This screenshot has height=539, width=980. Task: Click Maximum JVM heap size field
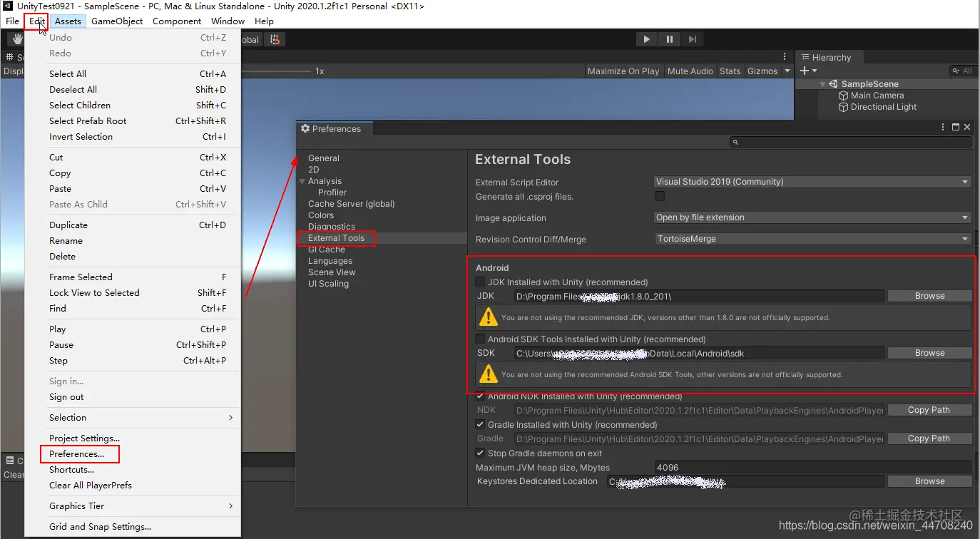click(x=813, y=467)
